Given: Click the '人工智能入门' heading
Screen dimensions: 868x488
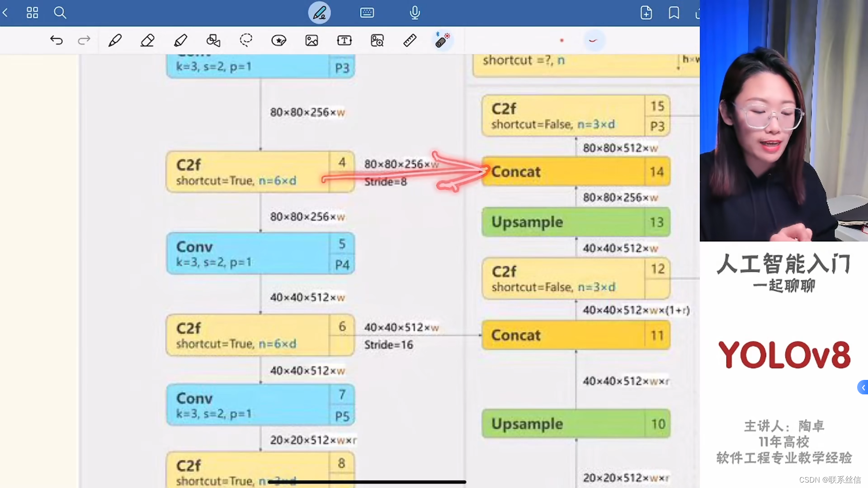Looking at the screenshot, I should pos(784,264).
